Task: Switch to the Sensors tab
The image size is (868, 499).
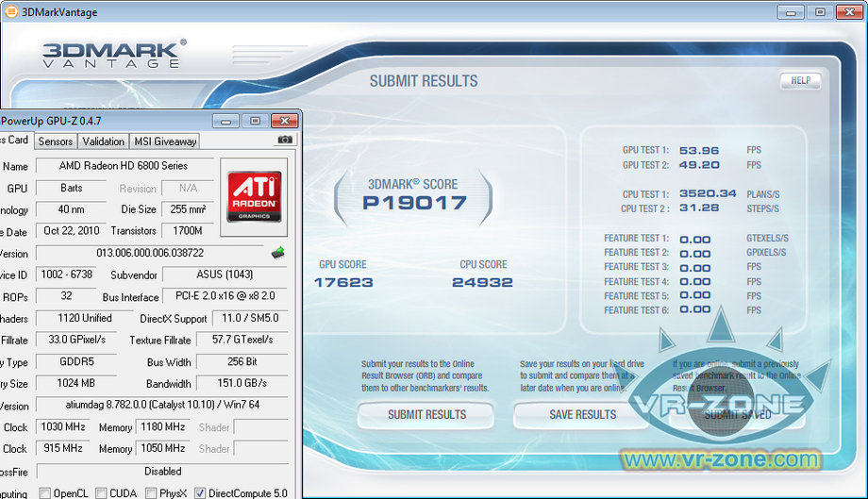Action: click(x=55, y=141)
